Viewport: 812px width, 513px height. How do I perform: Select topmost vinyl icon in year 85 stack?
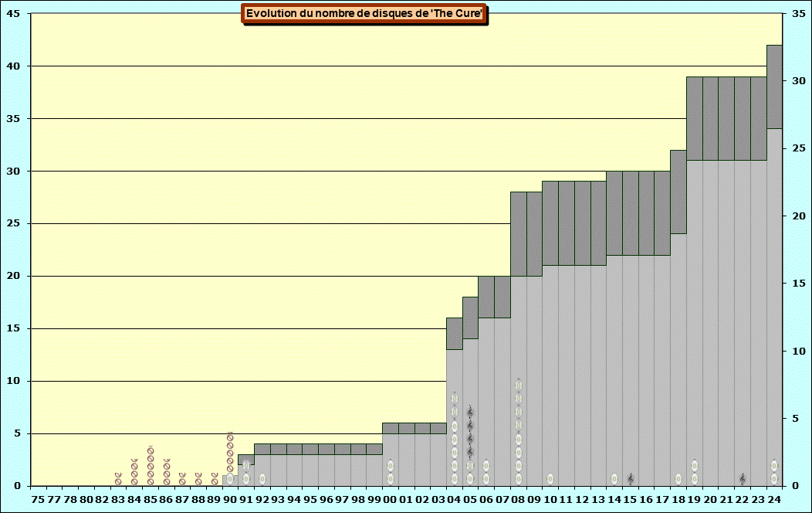click(x=151, y=451)
